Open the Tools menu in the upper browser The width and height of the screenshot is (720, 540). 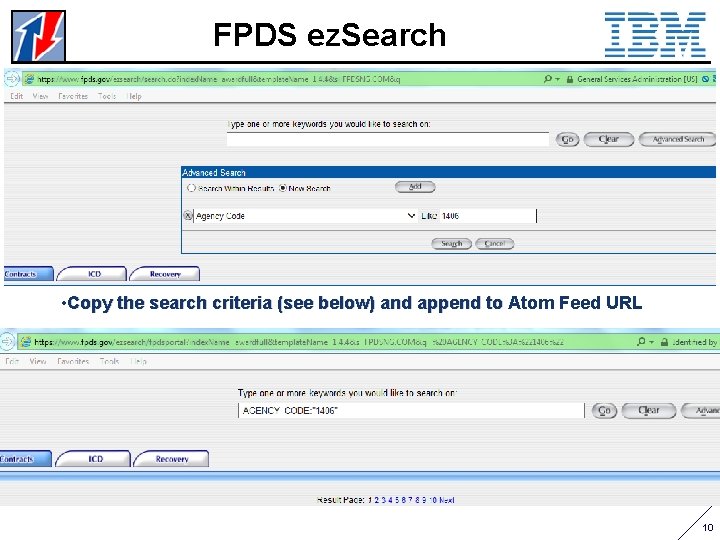pos(107,96)
